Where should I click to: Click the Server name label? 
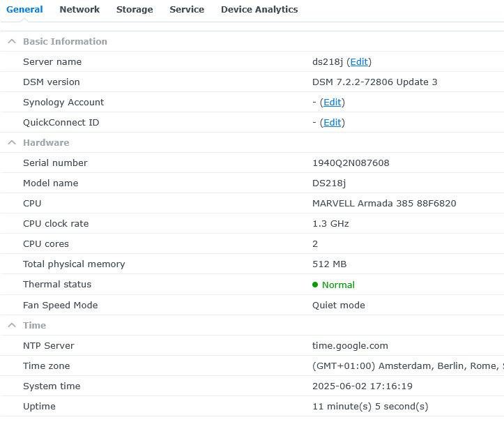(52, 62)
